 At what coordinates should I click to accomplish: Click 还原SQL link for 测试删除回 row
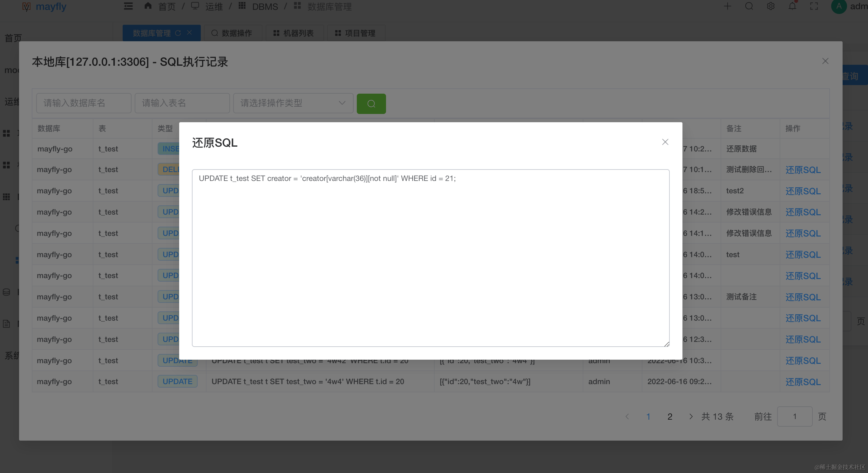(803, 170)
